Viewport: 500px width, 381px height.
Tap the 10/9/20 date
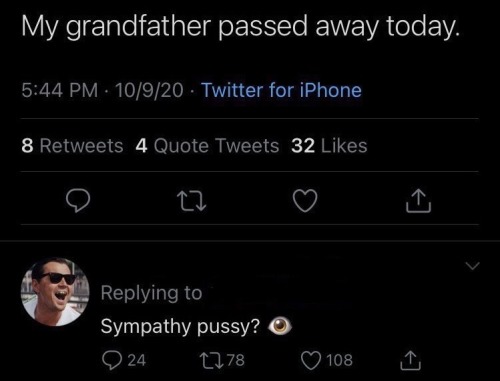(x=149, y=90)
